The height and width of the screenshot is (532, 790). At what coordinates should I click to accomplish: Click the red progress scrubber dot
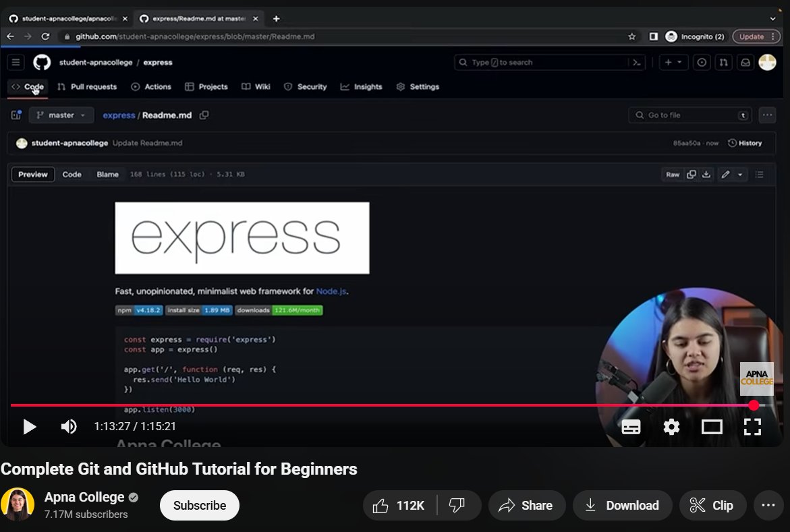tap(754, 405)
